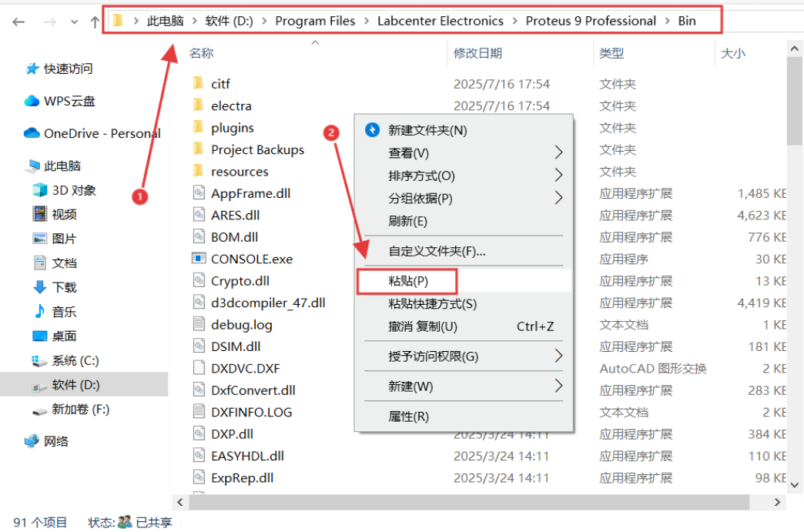
Task: Sort by the 修改日期 column header
Action: point(477,53)
